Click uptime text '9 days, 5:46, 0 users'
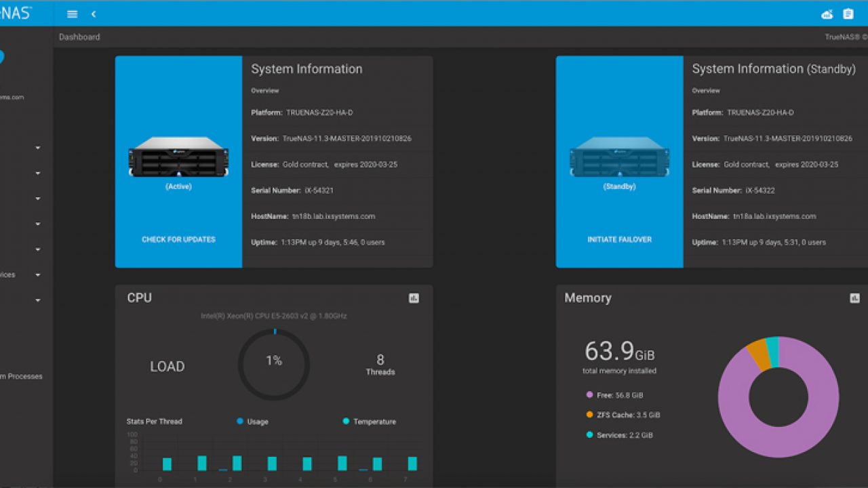 click(x=347, y=242)
